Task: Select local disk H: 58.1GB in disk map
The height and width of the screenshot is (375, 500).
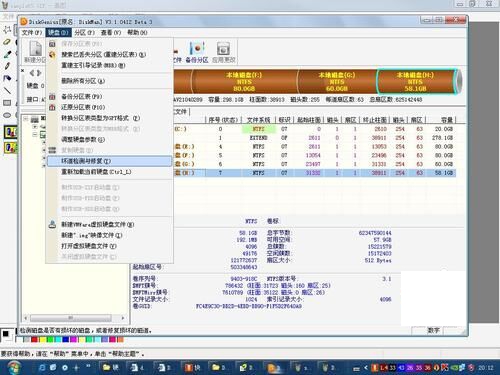Action: (415, 82)
